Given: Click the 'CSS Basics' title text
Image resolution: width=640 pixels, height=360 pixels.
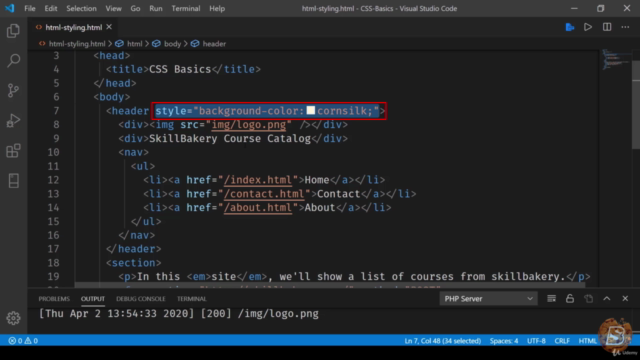Looking at the screenshot, I should tap(180, 69).
